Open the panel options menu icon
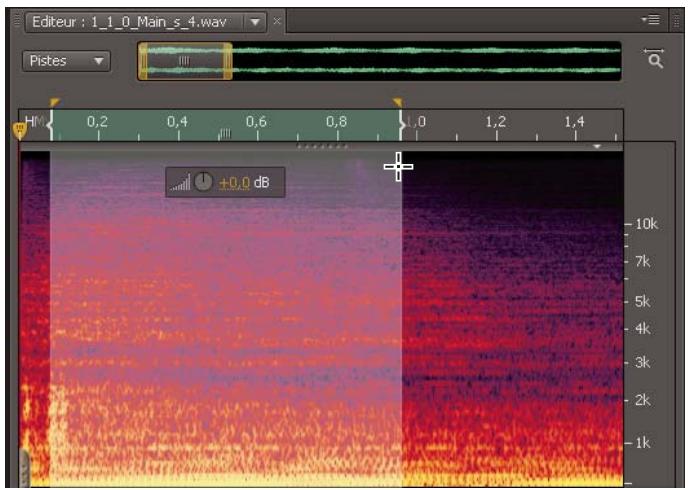 651,20
